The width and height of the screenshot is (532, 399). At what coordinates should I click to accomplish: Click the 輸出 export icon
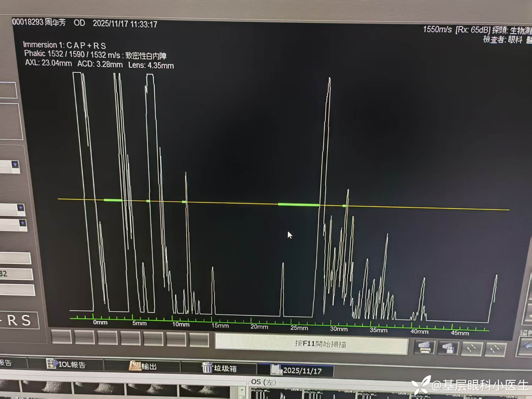pos(135,366)
